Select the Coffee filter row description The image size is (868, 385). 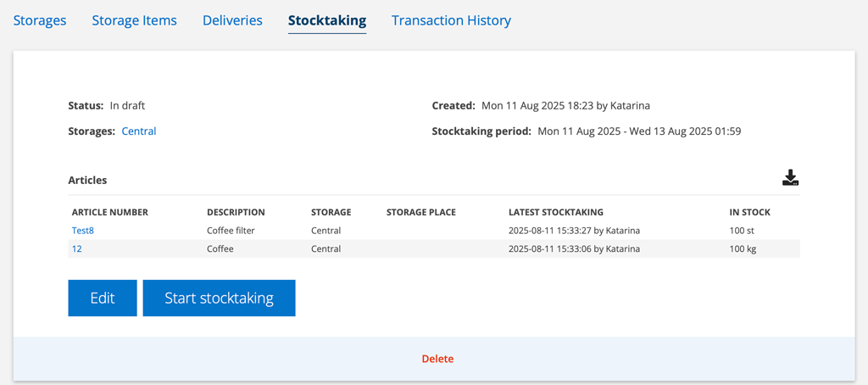[x=231, y=231]
